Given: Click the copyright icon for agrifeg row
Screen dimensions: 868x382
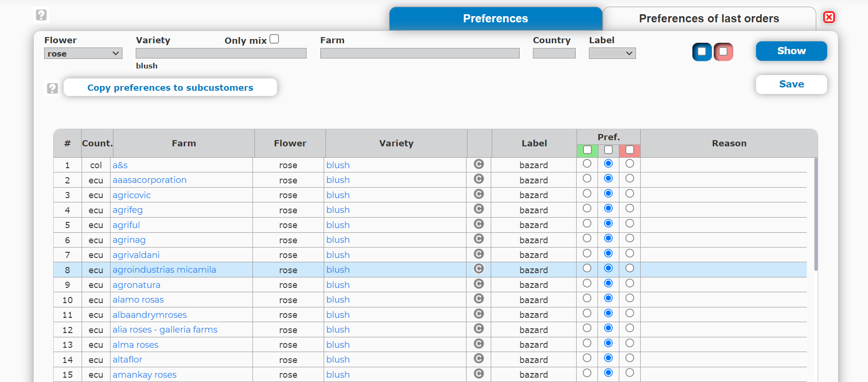Looking at the screenshot, I should [479, 209].
